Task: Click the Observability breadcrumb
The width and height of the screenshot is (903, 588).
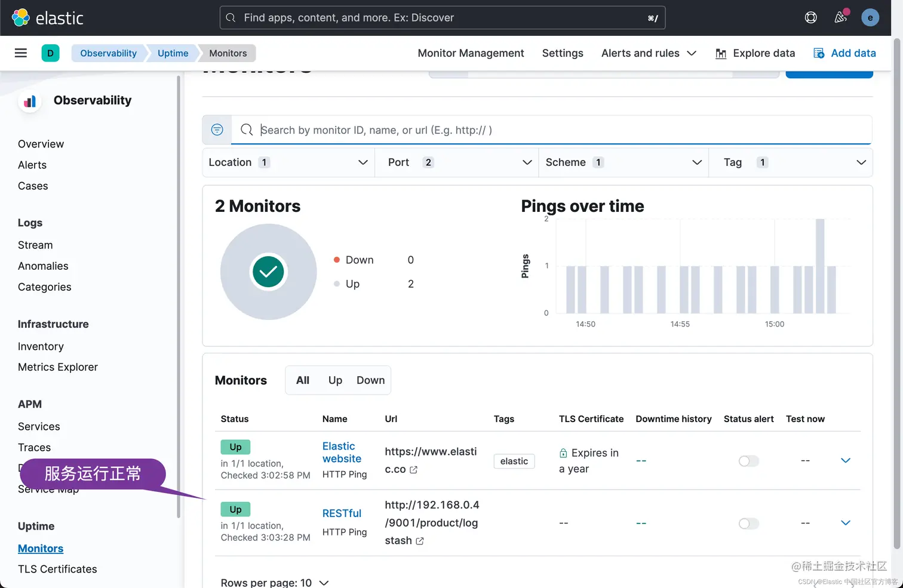Action: click(x=108, y=53)
